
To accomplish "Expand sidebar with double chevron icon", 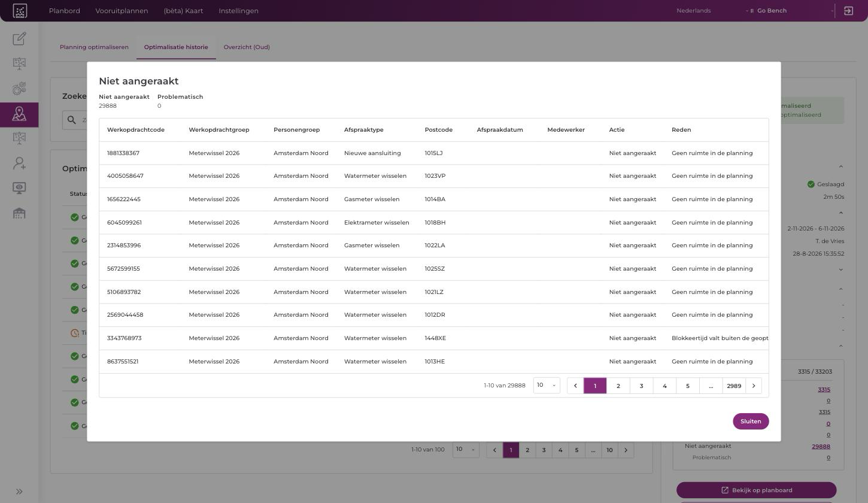I will [x=19, y=492].
